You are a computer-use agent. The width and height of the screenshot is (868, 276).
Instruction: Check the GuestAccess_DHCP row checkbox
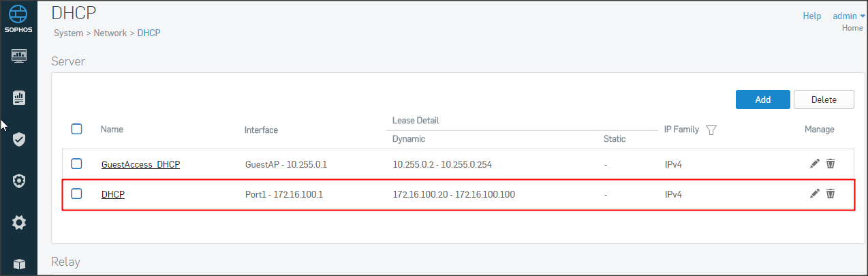pyautogui.click(x=77, y=164)
